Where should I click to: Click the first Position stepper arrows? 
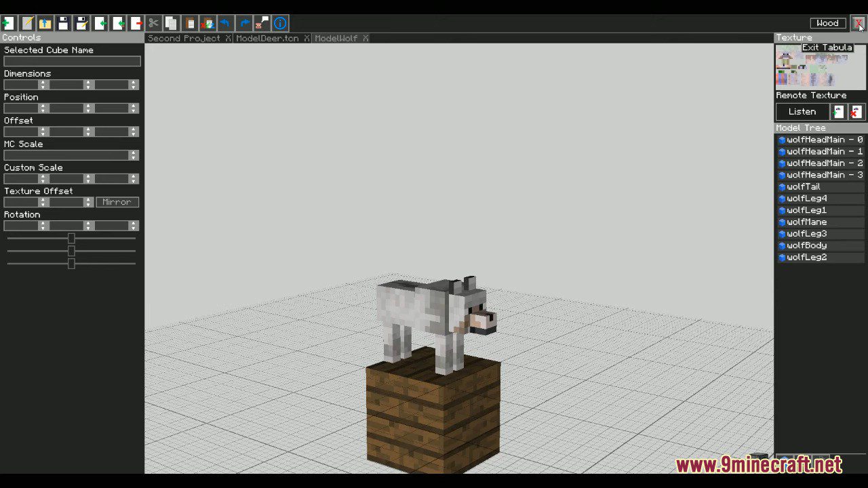point(43,108)
